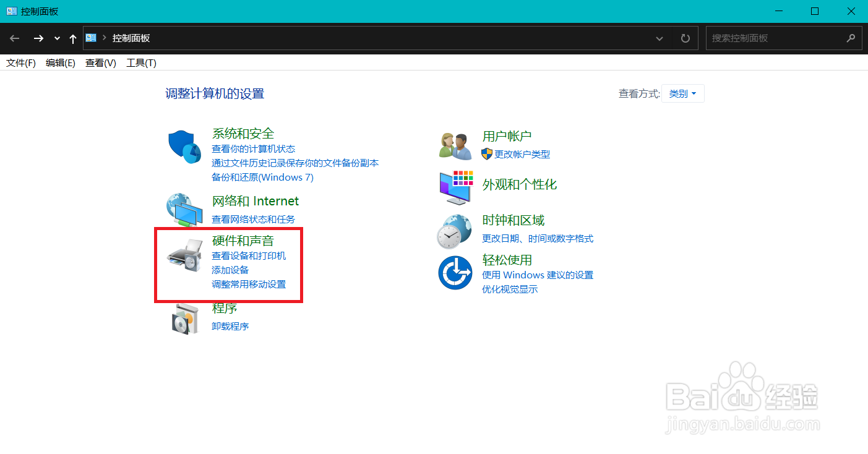
Task: Open 系统和安全 via its shield icon
Action: tap(183, 147)
